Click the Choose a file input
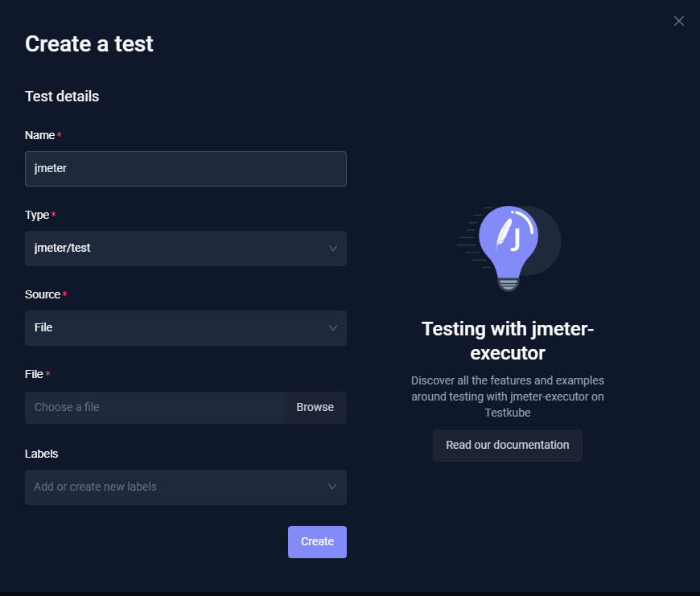700x596 pixels. [x=154, y=408]
